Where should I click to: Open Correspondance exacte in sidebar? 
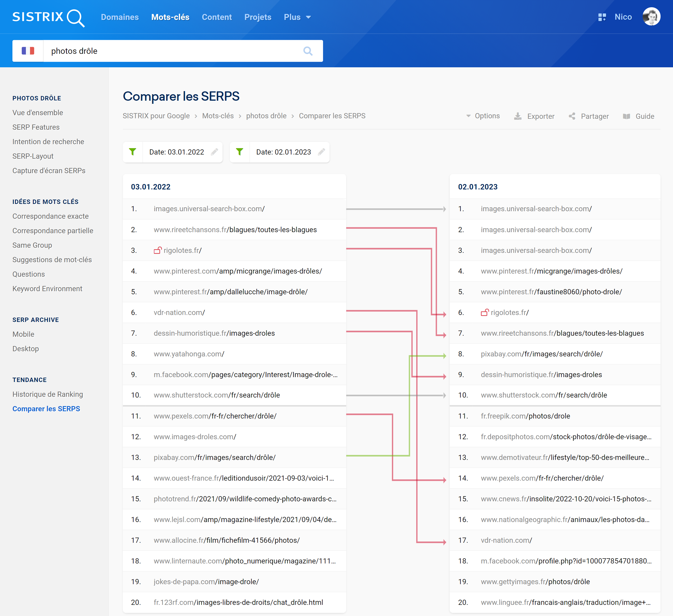(51, 216)
